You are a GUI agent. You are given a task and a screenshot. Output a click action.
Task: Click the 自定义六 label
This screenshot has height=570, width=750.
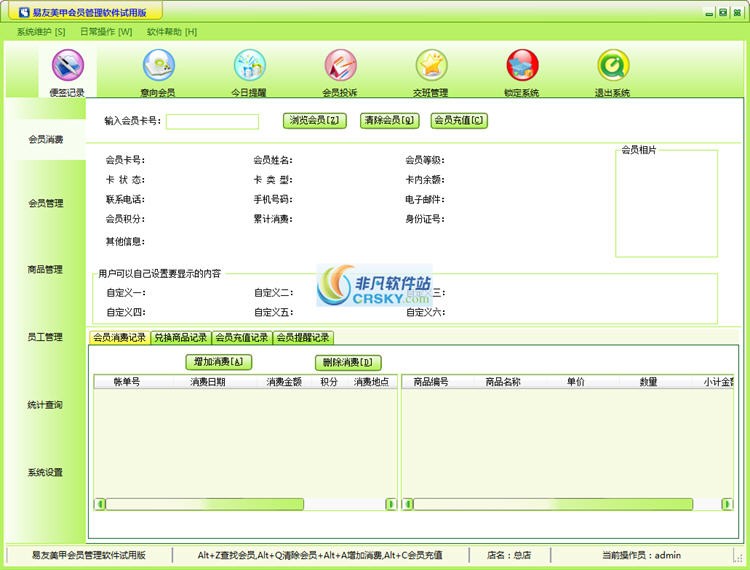click(x=426, y=313)
